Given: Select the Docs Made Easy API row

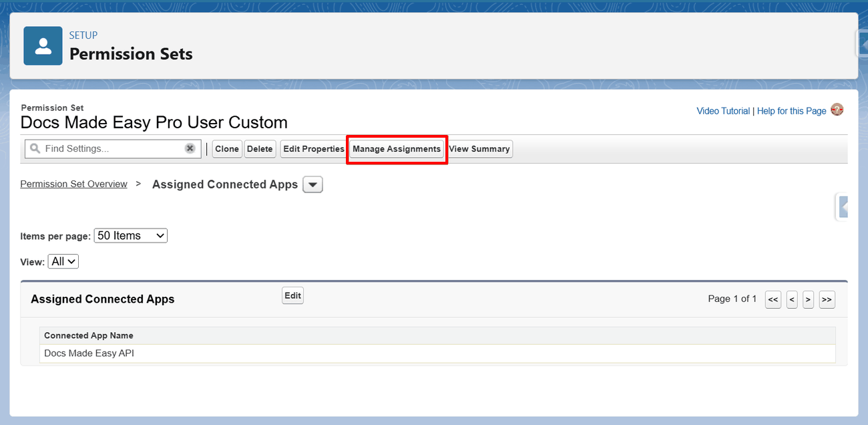Looking at the screenshot, I should pos(437,353).
